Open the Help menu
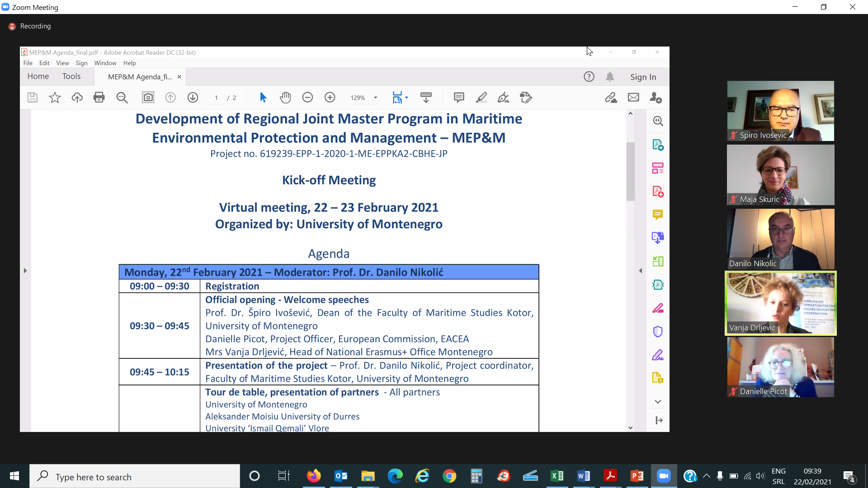 tap(130, 63)
